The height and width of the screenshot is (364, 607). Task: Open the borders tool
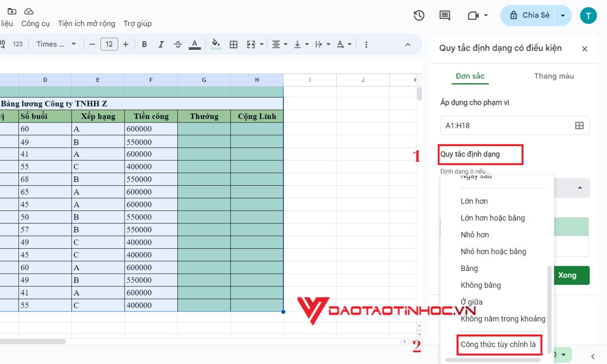(x=233, y=44)
